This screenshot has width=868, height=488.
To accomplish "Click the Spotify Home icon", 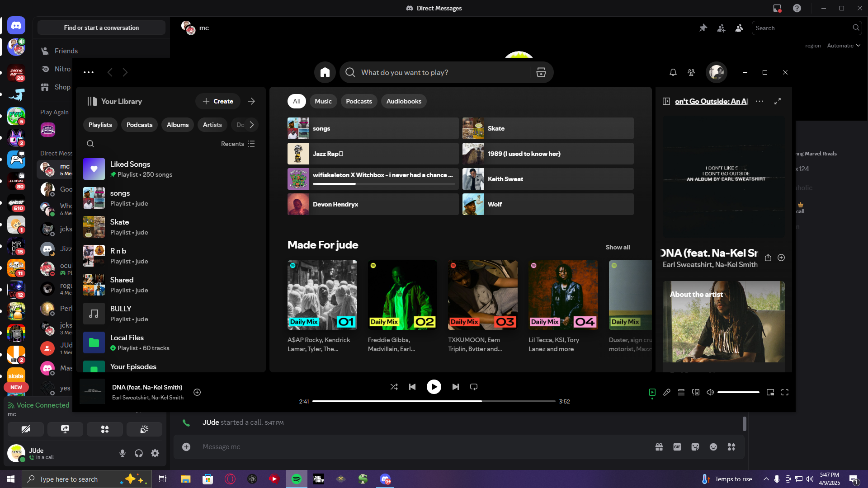I will 325,72.
